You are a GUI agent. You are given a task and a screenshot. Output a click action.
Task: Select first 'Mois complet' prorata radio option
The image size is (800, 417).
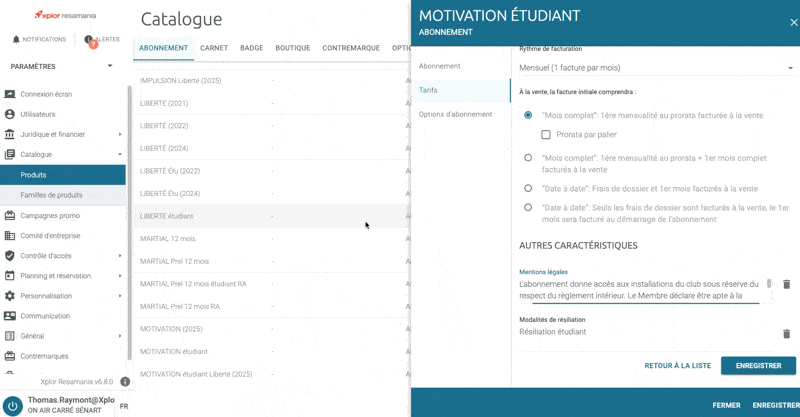coord(528,115)
